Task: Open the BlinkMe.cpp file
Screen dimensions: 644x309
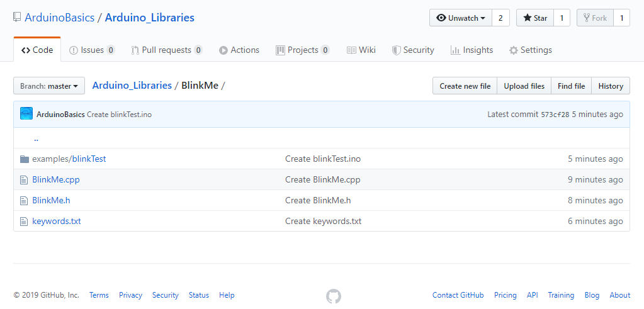Action: point(56,180)
